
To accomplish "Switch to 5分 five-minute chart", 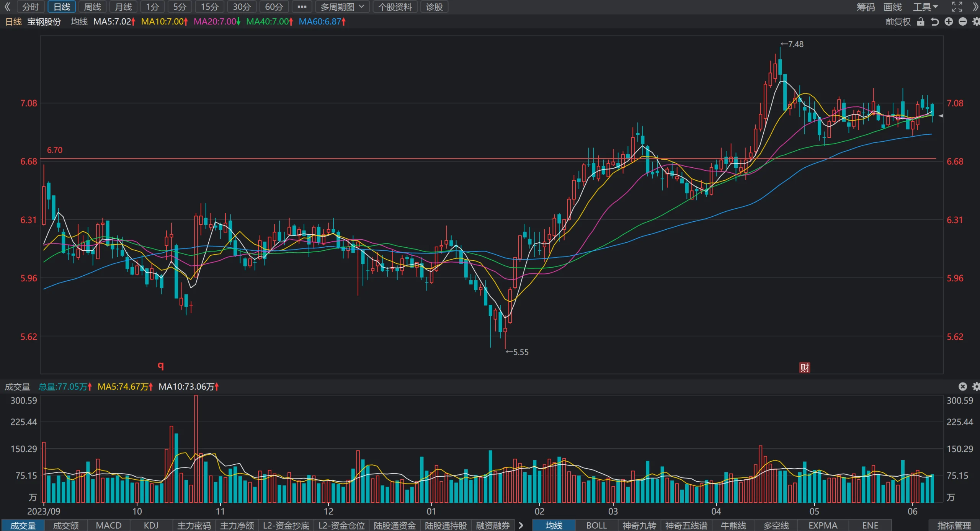I will pos(180,7).
